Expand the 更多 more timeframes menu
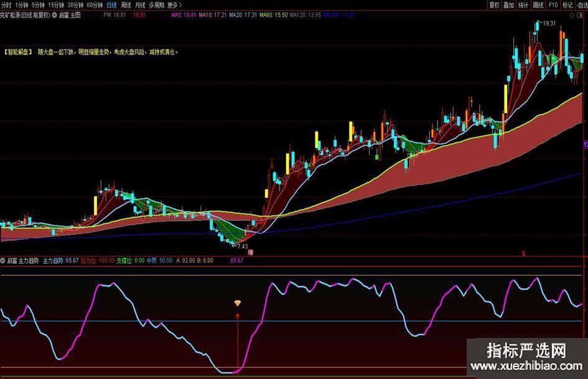Screen dimensions: 588x379 174,5
